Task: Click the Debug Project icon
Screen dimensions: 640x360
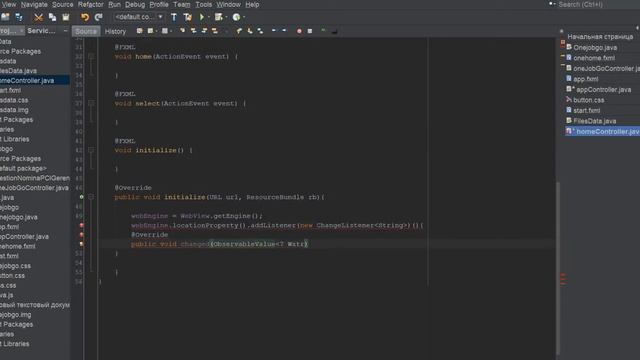Action: (x=219, y=17)
